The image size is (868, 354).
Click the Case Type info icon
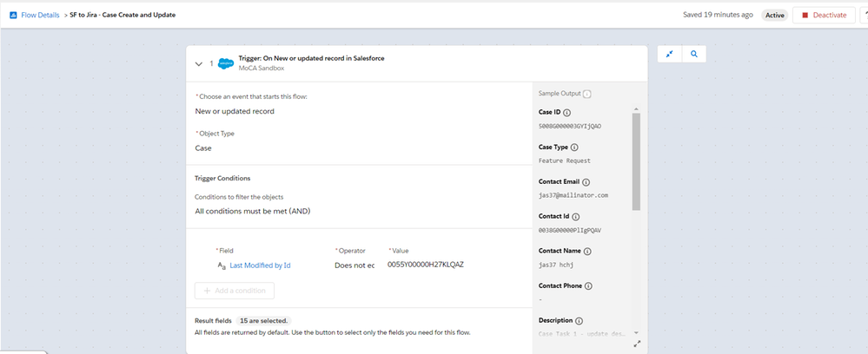(574, 147)
